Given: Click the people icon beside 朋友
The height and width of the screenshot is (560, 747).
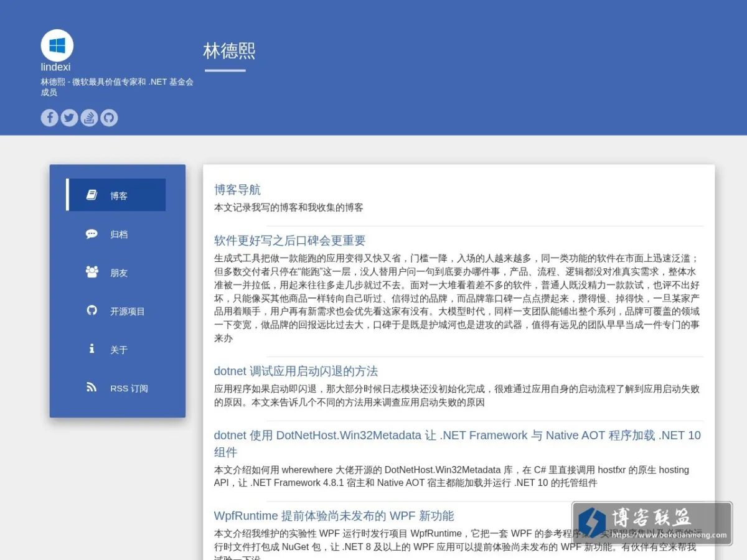Looking at the screenshot, I should coord(92,272).
